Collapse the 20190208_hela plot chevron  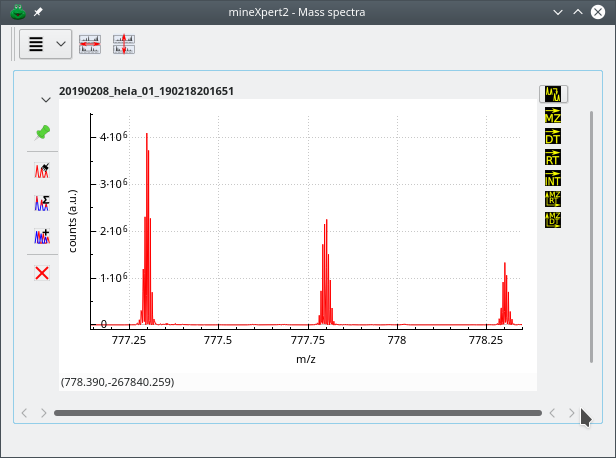click(x=45, y=99)
